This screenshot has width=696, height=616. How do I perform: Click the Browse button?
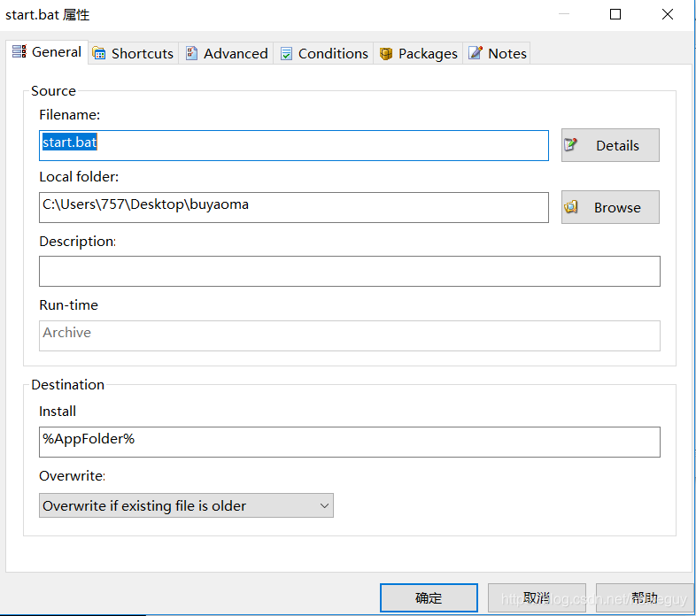point(610,207)
